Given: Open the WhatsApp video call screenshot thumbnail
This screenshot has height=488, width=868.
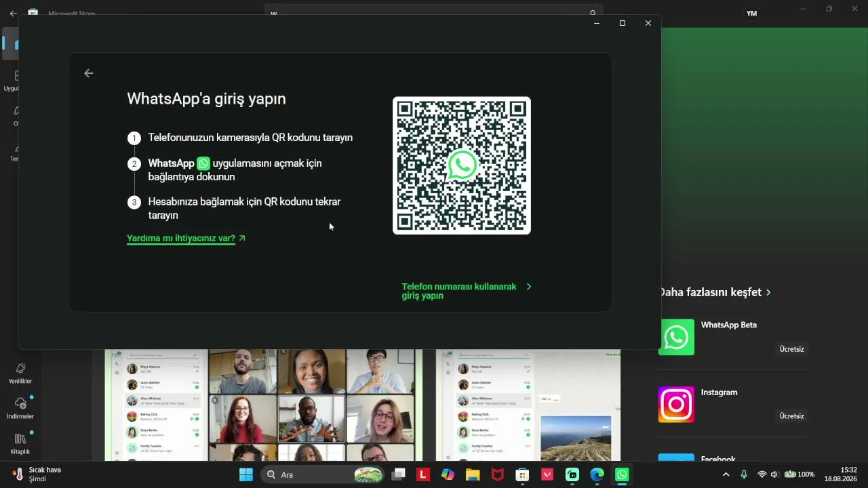Looking at the screenshot, I should (x=264, y=405).
